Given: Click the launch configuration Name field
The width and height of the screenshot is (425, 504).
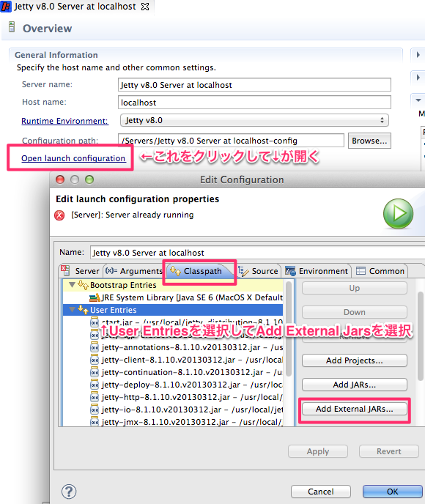Looking at the screenshot, I should [x=257, y=253].
